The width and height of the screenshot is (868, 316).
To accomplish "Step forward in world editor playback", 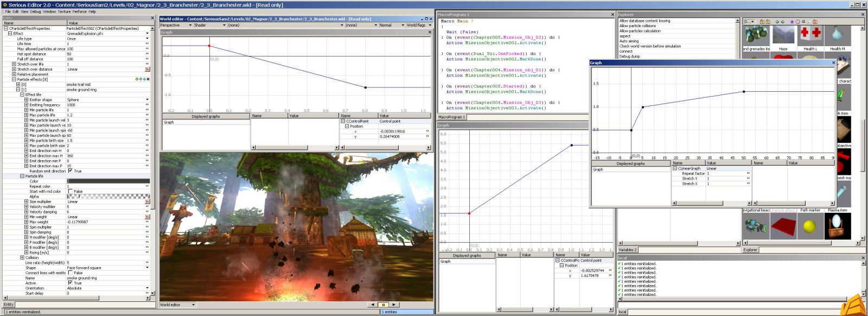I will coord(394,305).
